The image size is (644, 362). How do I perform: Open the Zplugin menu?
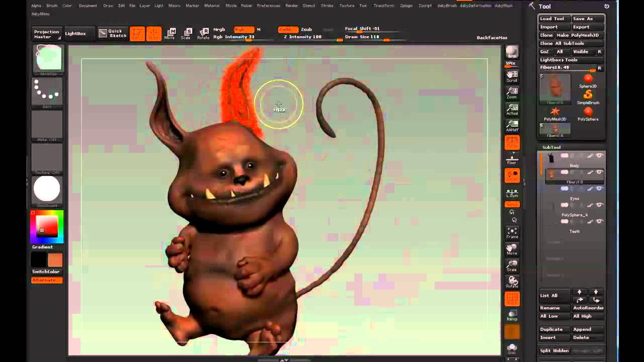(x=406, y=6)
